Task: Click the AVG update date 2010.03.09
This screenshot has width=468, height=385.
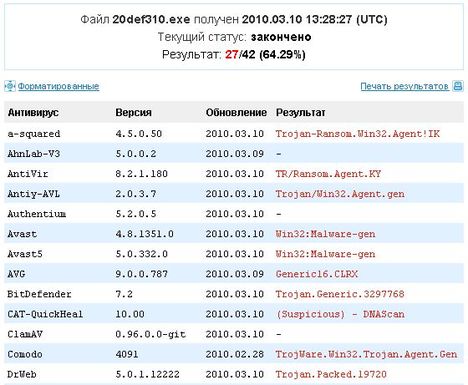Action: [x=235, y=274]
